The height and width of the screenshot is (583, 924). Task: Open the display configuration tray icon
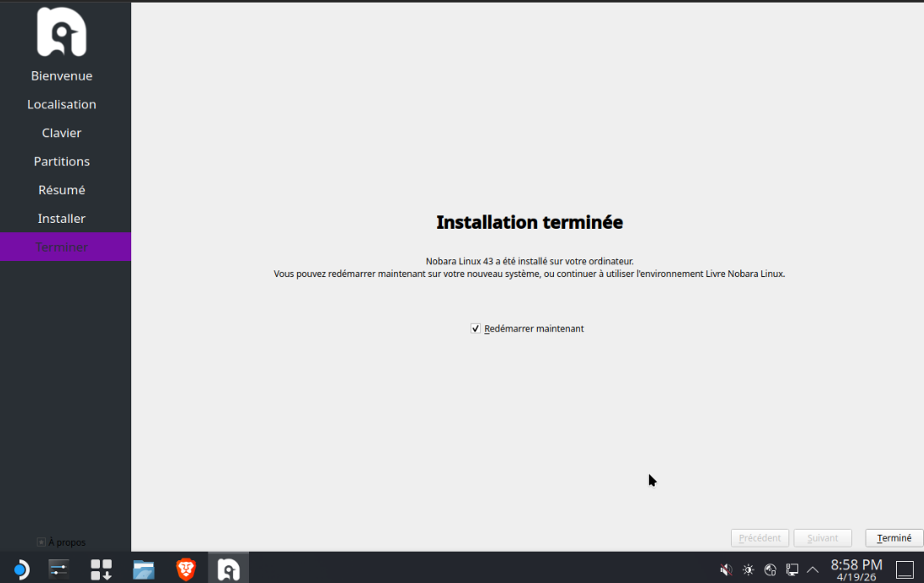pyautogui.click(x=792, y=569)
